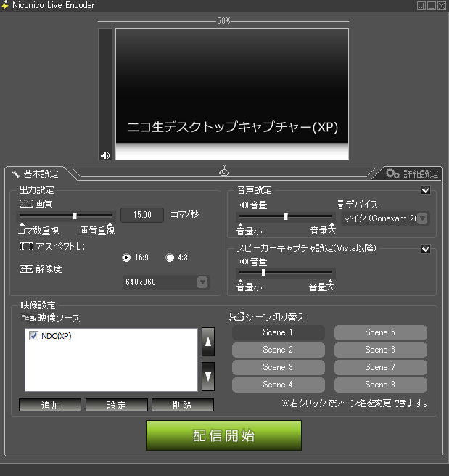Viewport: 449px width, 476px height.
Task: Click the gears icon on 詳細設定 tab
Action: click(x=392, y=173)
